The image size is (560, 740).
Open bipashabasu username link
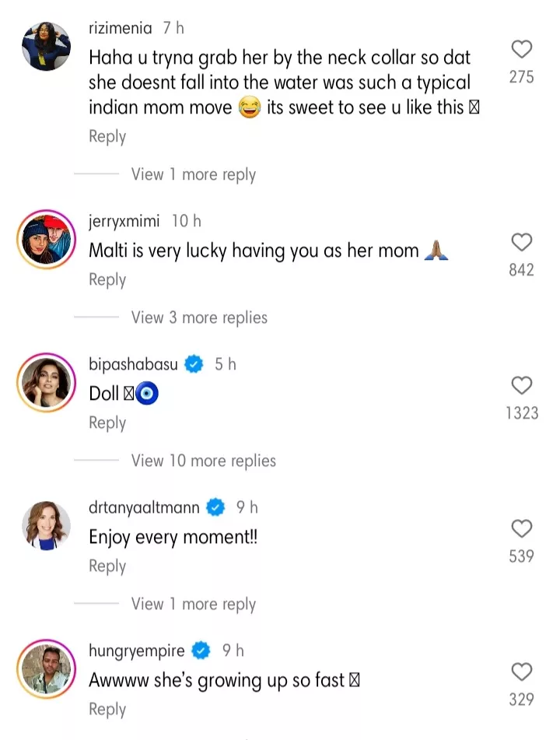(133, 364)
